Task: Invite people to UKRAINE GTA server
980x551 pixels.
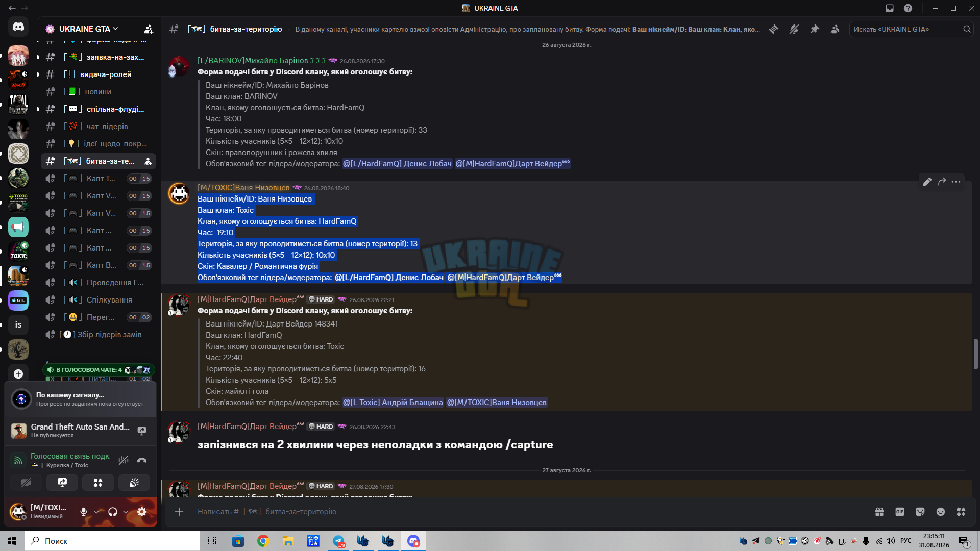Action: point(149,29)
